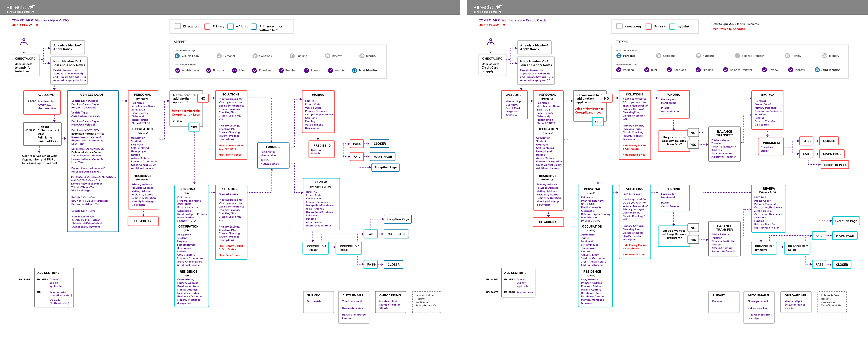Tick the teal w/ Joint legend box in AUTO flow
This screenshot has height=339, width=868.
(x=231, y=26)
